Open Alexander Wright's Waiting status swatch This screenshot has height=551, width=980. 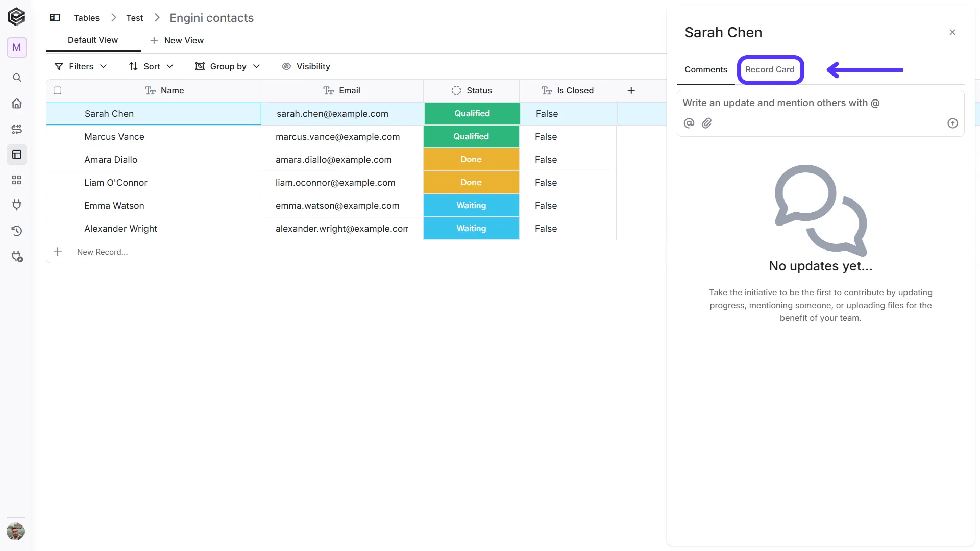coord(471,229)
